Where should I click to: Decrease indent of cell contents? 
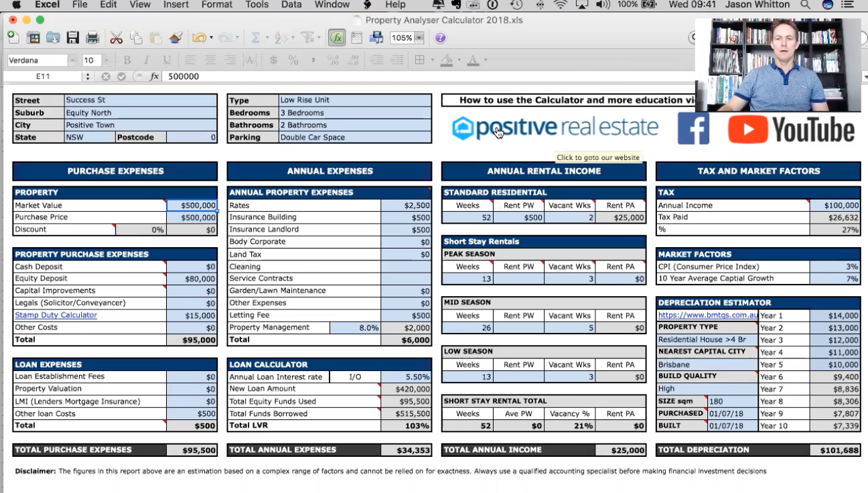[x=377, y=60]
